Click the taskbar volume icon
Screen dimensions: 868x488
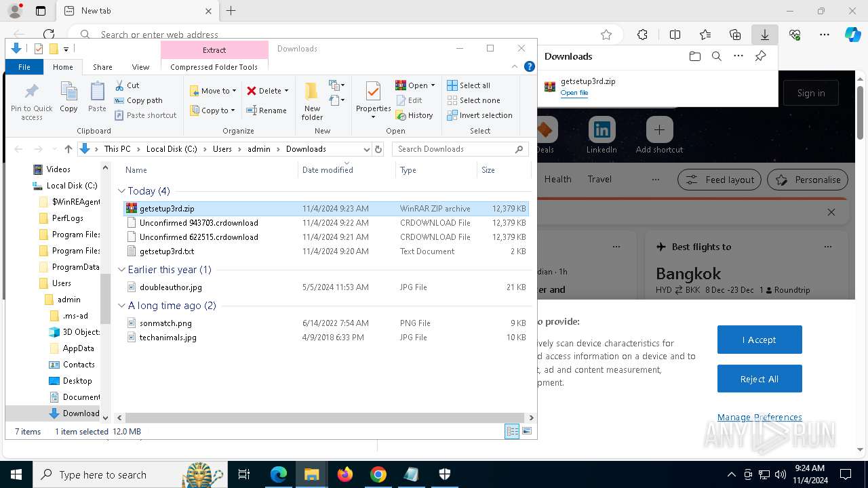780,474
